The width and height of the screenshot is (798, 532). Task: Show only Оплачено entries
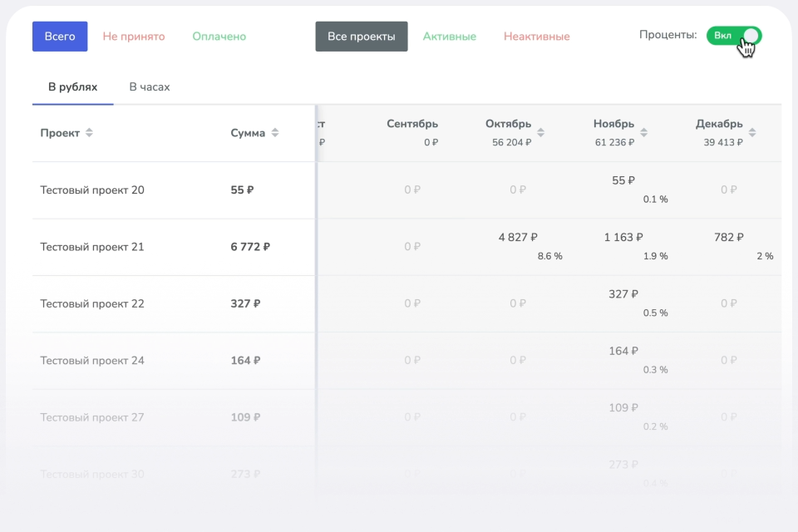point(219,37)
